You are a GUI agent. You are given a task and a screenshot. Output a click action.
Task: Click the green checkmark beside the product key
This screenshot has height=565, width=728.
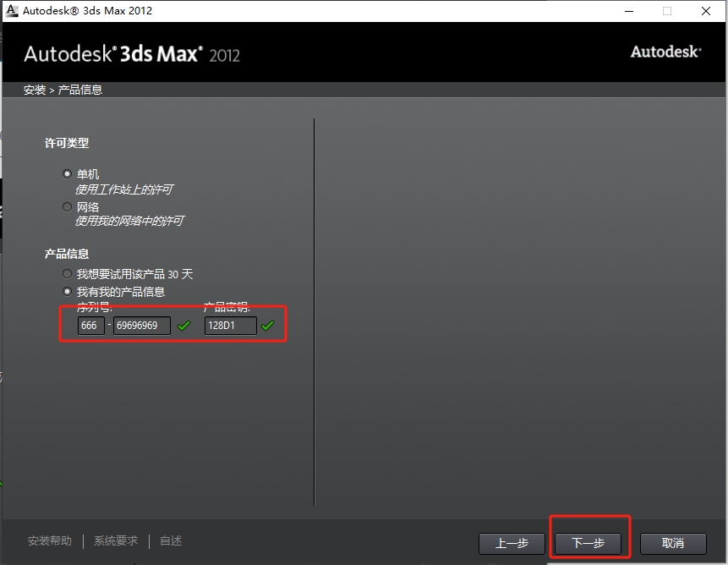pyautogui.click(x=269, y=325)
